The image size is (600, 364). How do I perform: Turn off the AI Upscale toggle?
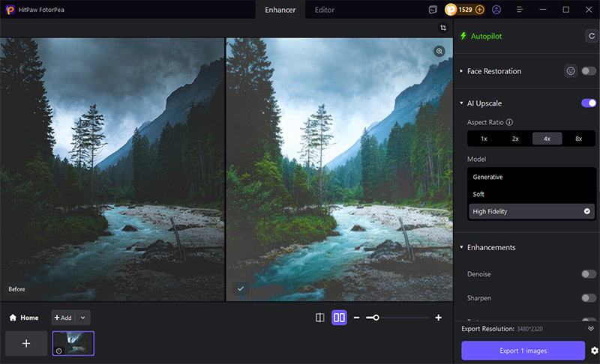tap(589, 103)
